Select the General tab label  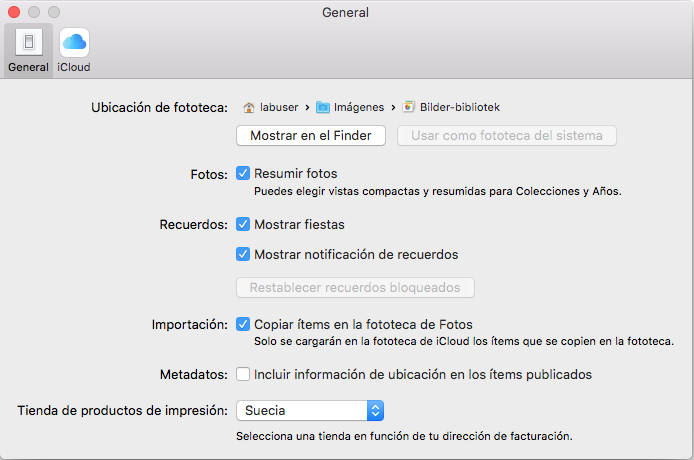tap(29, 68)
